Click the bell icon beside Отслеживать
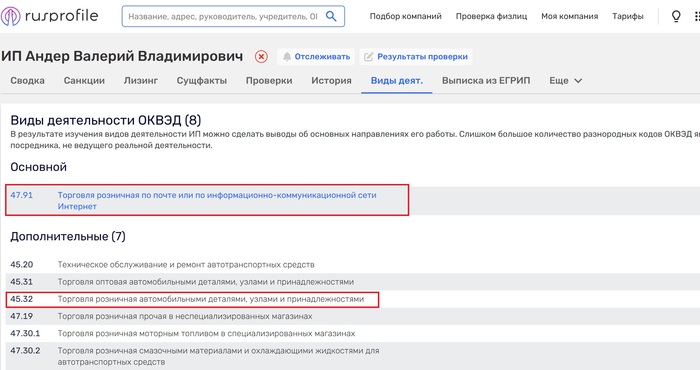This screenshot has height=370, width=700. pos(287,57)
